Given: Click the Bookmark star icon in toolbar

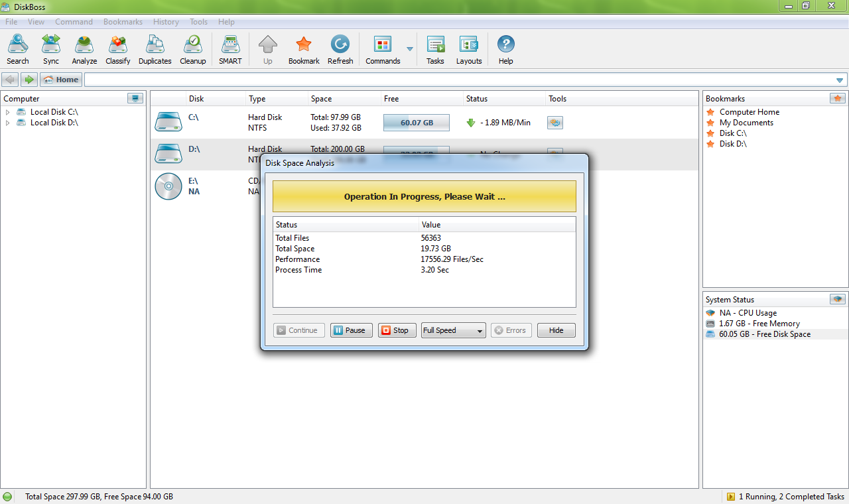Looking at the screenshot, I should pyautogui.click(x=304, y=50).
